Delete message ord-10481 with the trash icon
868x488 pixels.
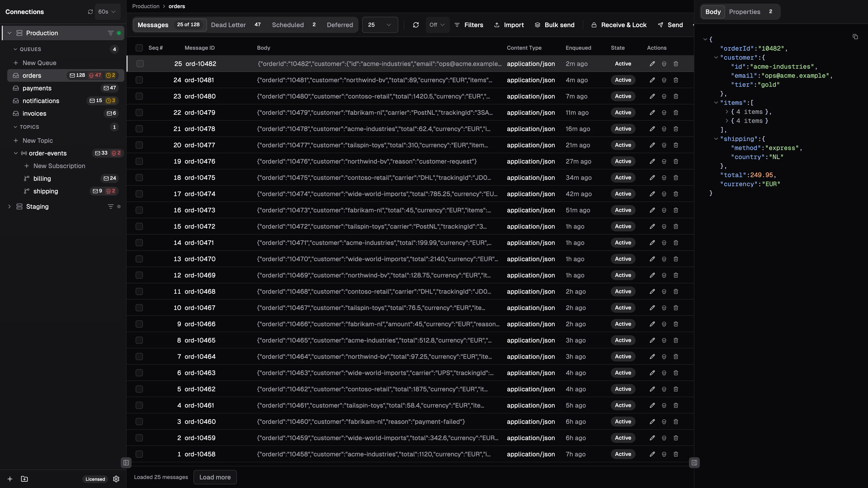pos(676,80)
